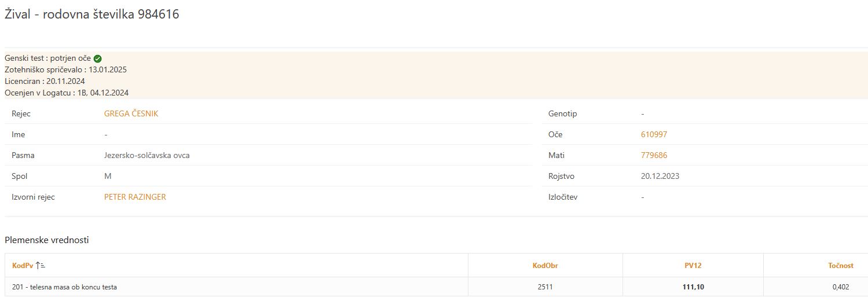Sort table by the Točnost column header

[840, 266]
